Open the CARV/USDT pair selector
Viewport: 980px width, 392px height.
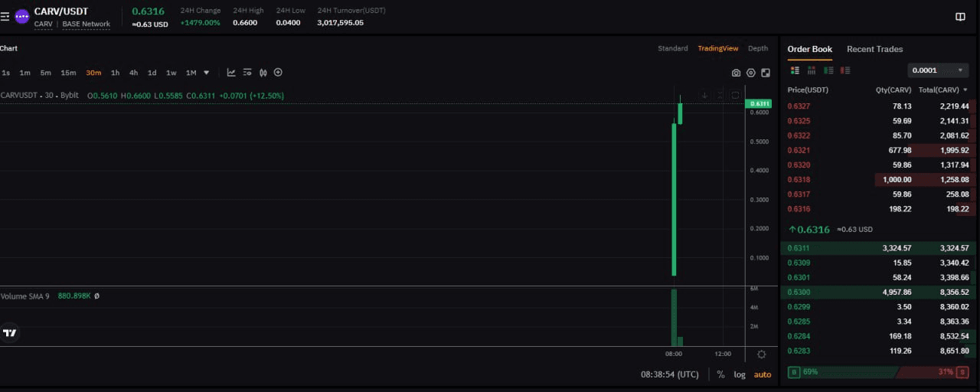(x=61, y=11)
